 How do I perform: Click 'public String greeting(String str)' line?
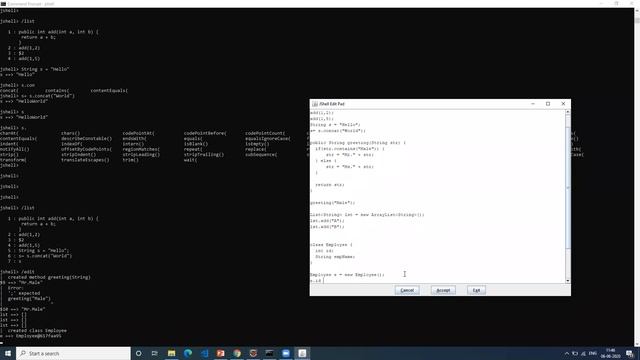coord(358,143)
